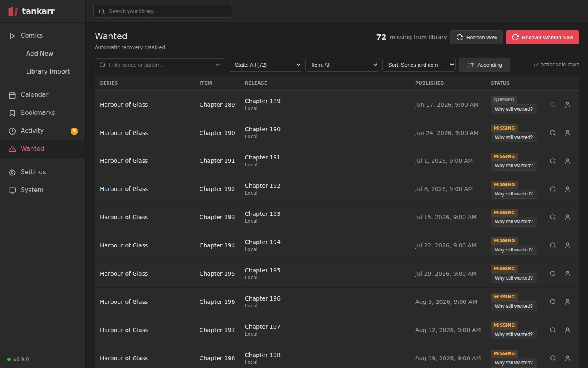Search icon in the Chapter 196 row

(553, 302)
